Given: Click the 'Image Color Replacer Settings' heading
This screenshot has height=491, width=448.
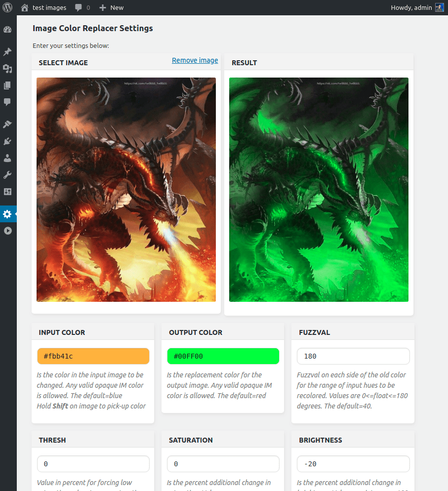Looking at the screenshot, I should click(x=93, y=28).
